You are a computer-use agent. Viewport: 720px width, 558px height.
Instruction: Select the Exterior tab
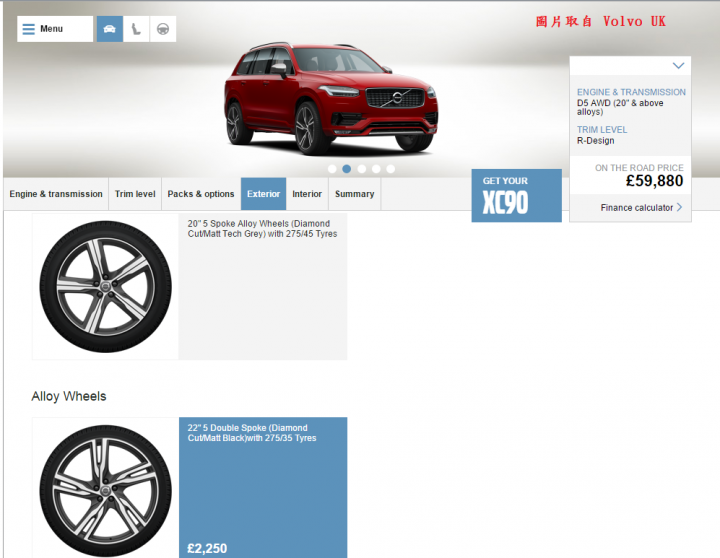point(264,194)
